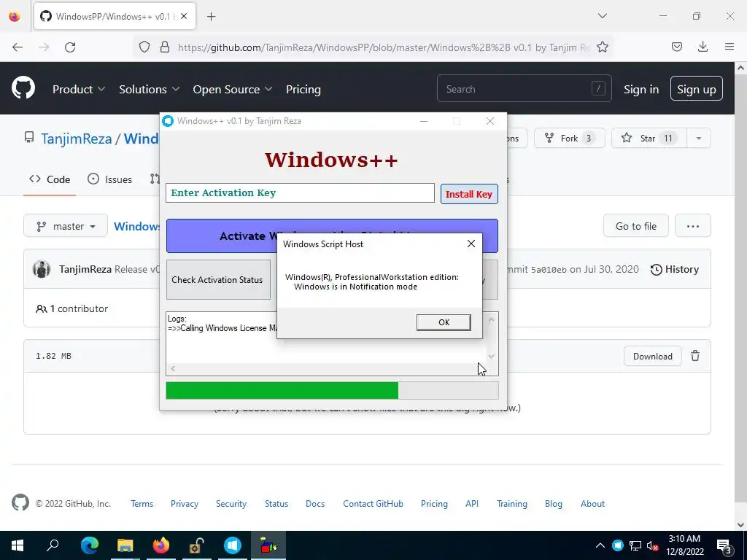Image resolution: width=747 pixels, height=560 pixels.
Task: Open Security footer link
Action: click(x=231, y=503)
